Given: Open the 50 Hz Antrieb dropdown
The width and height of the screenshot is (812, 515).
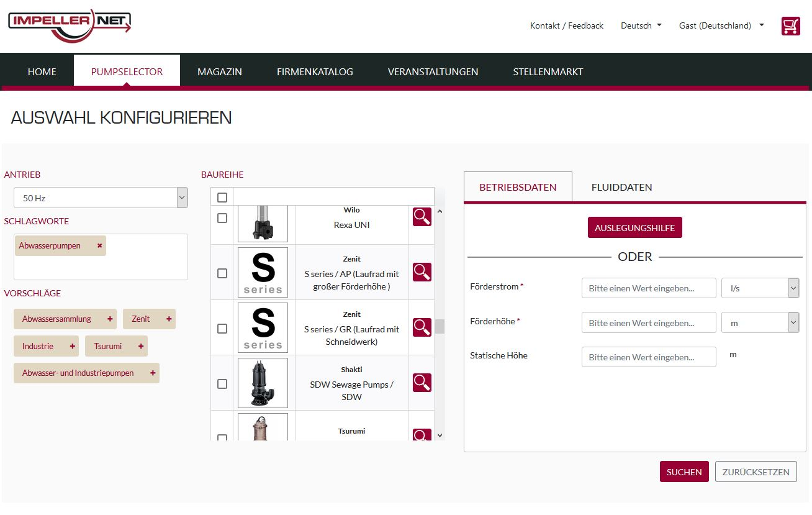Looking at the screenshot, I should coord(101,198).
